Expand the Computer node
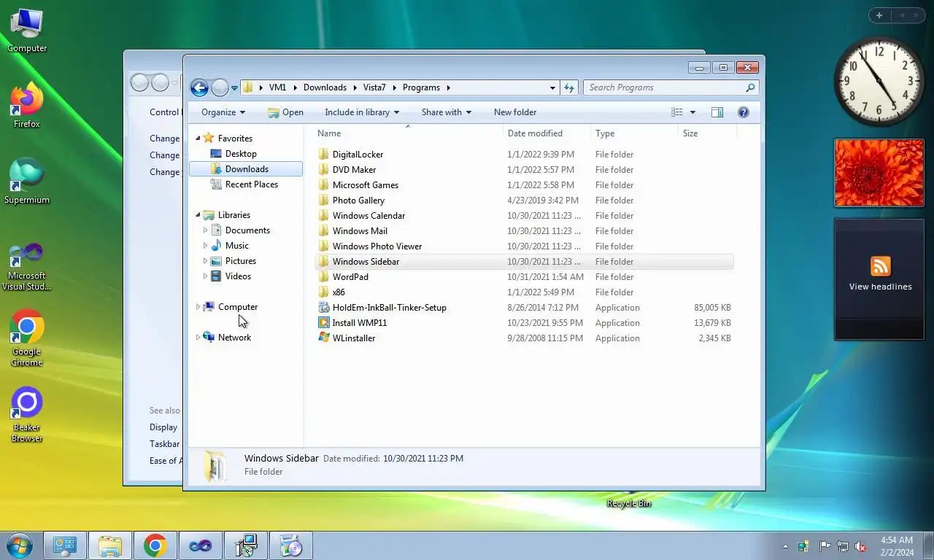The height and width of the screenshot is (560, 934). pos(198,307)
